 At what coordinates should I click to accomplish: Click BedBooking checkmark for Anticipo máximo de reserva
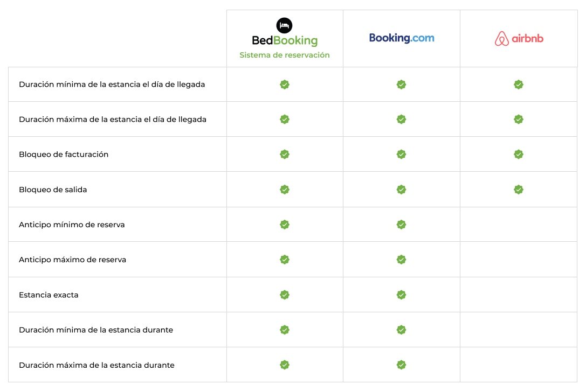coord(285,260)
